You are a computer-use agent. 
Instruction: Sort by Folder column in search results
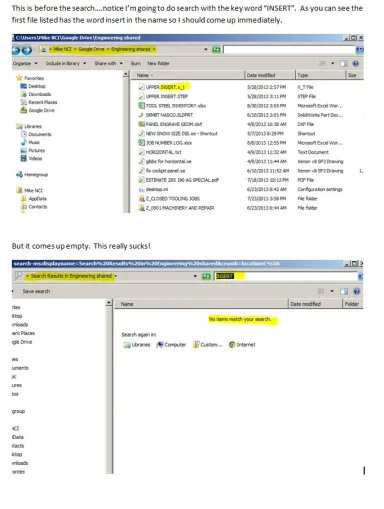(x=352, y=304)
